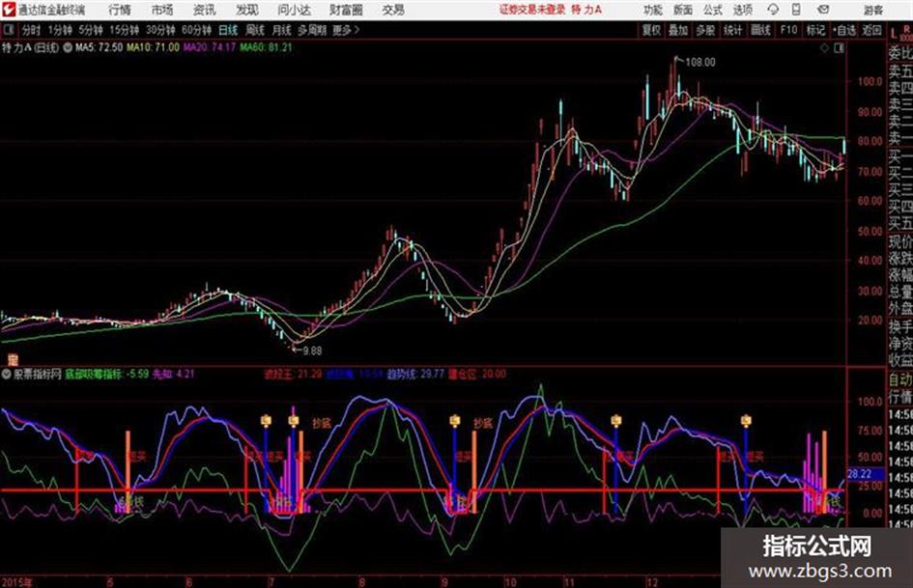Click the 复权 toolbar button

651,30
